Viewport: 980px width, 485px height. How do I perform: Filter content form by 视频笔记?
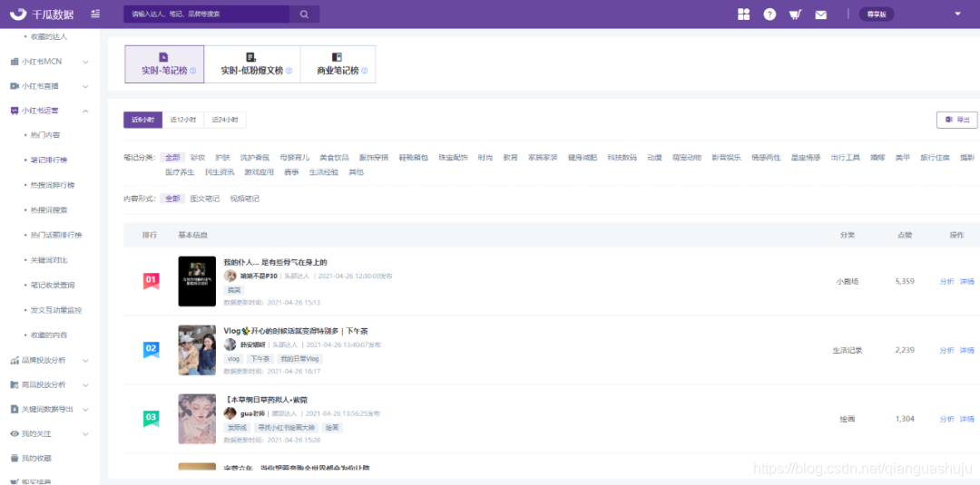click(244, 199)
